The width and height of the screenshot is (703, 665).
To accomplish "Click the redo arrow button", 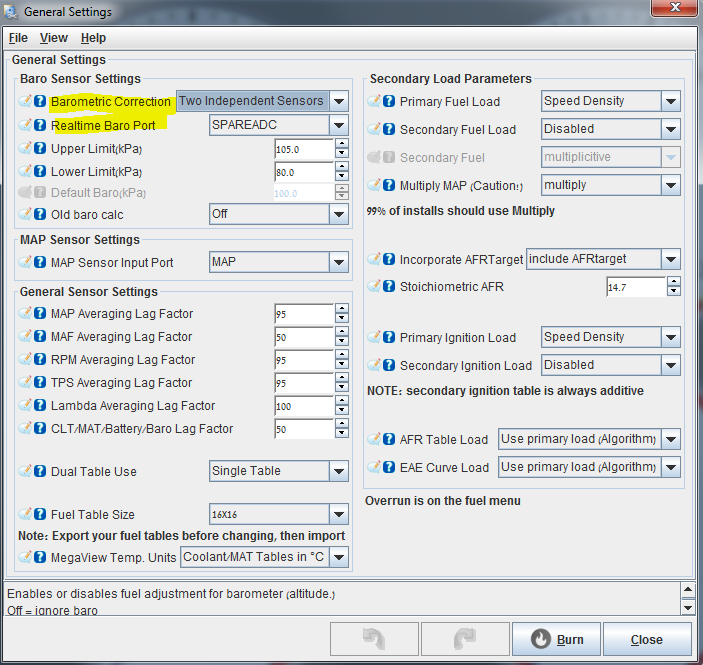I will click(x=465, y=639).
